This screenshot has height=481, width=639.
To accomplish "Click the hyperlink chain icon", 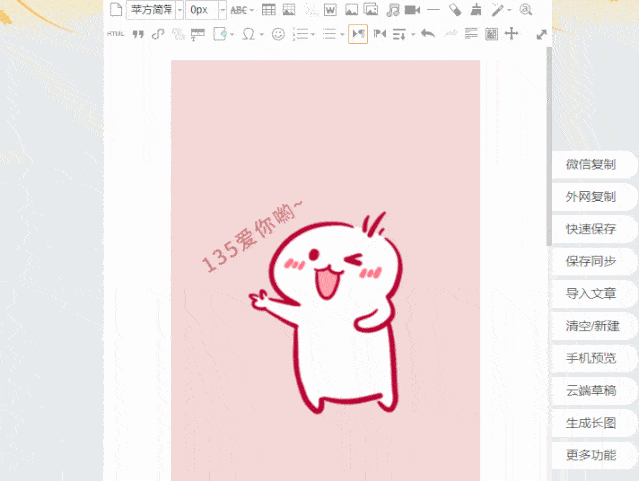I will [x=158, y=34].
